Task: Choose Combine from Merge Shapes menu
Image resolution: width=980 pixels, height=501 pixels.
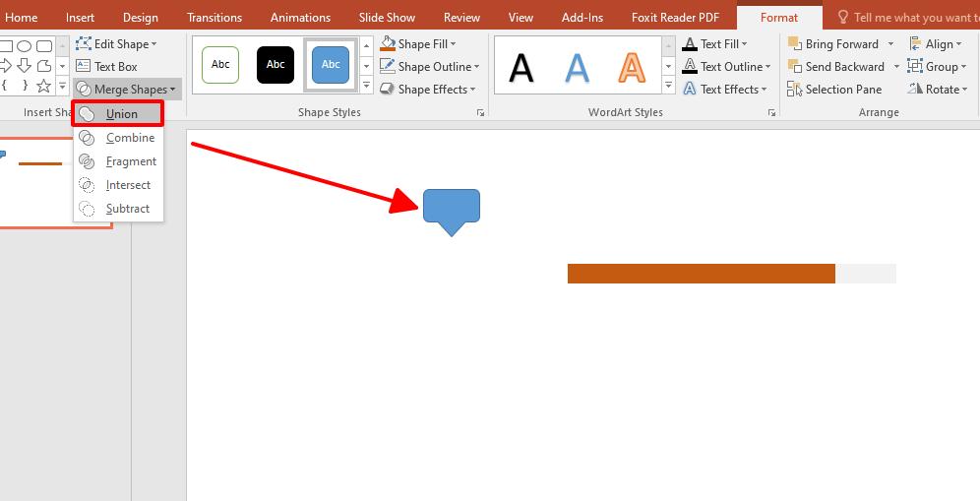Action: click(x=118, y=138)
